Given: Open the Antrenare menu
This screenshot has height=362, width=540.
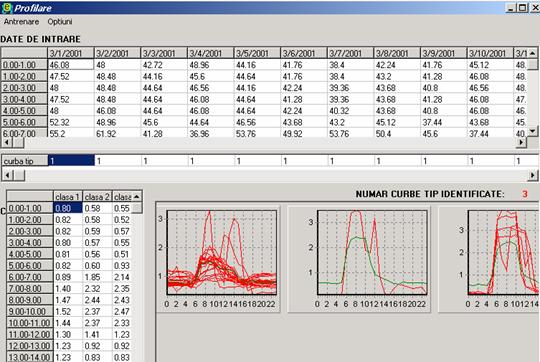Looking at the screenshot, I should click(21, 22).
